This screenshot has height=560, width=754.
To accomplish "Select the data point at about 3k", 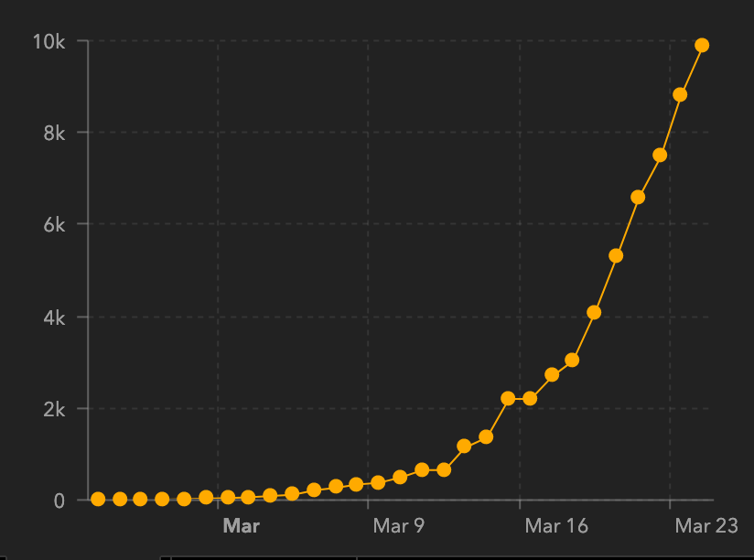I will [x=572, y=360].
